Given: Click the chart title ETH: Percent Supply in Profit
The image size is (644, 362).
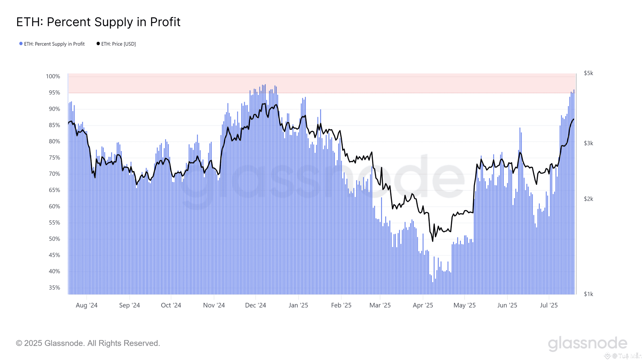Looking at the screenshot, I should (x=98, y=22).
